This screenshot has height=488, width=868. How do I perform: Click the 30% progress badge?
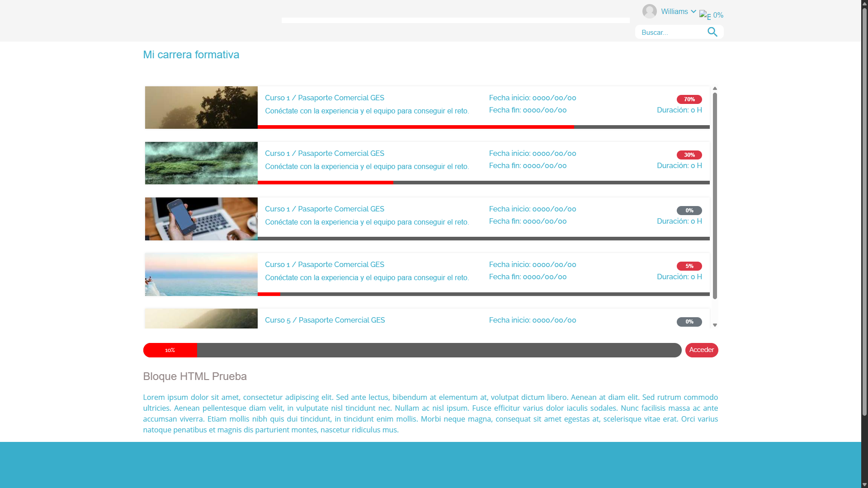[689, 155]
